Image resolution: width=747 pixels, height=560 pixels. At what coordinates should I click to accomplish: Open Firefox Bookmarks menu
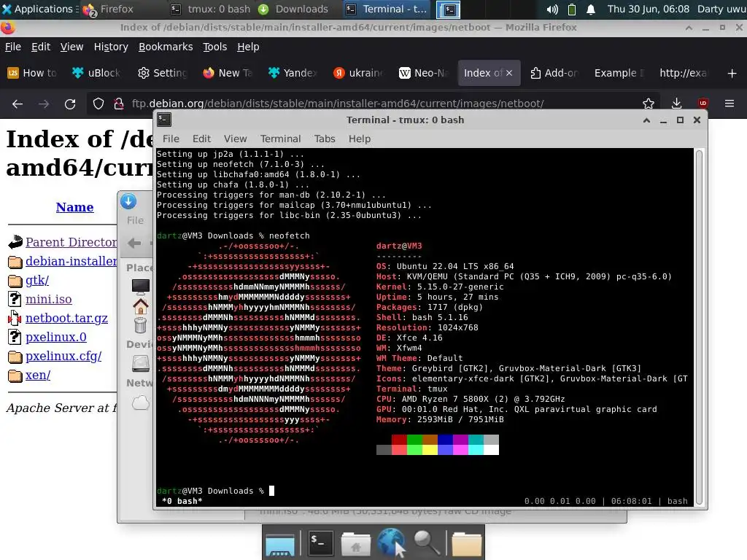(166, 47)
